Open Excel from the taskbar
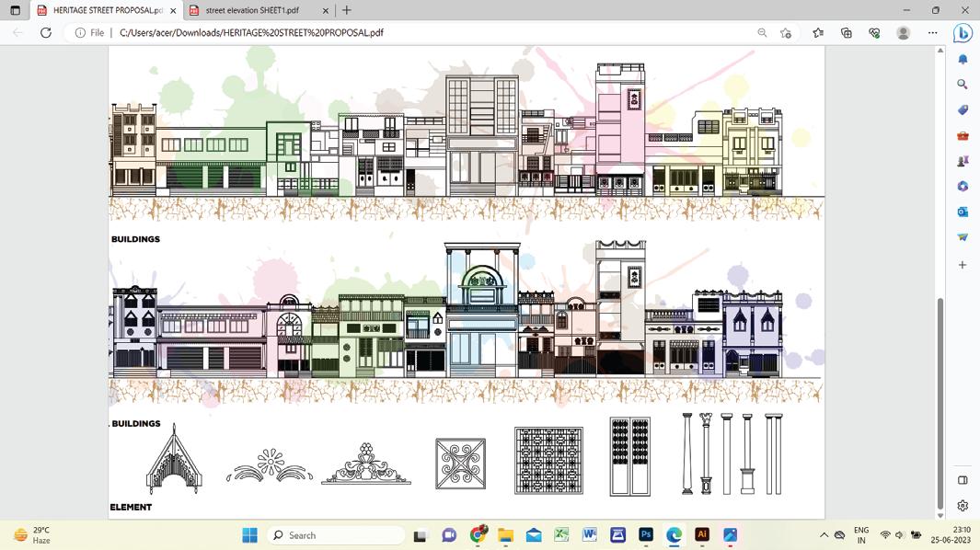 click(561, 535)
